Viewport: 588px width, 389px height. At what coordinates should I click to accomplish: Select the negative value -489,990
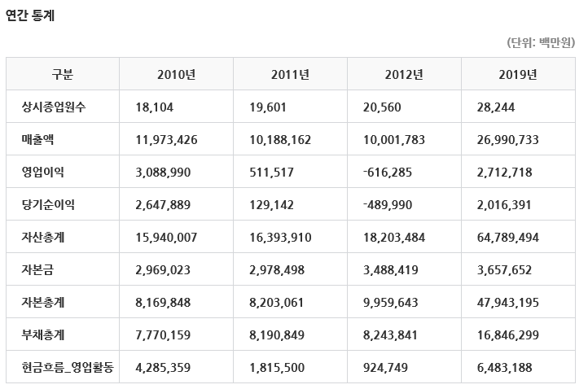(x=388, y=205)
